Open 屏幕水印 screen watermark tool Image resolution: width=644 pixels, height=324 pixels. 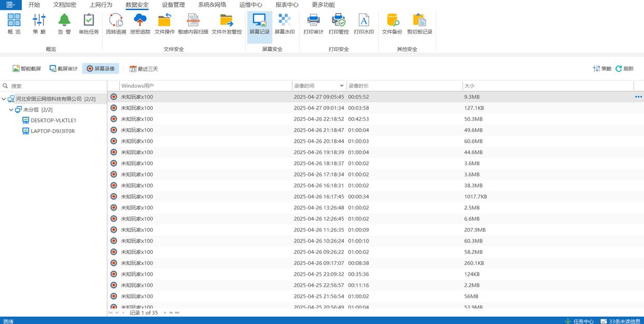point(284,24)
